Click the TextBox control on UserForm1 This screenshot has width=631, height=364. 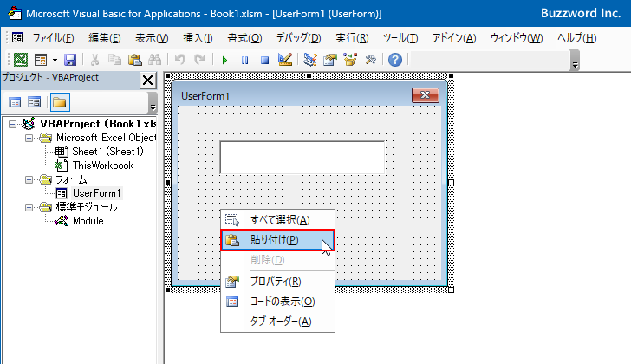point(302,157)
